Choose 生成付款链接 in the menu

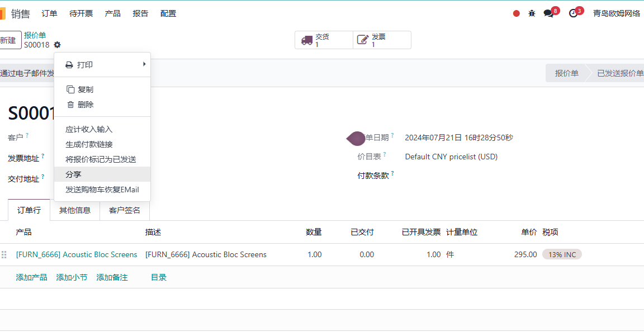(102, 145)
